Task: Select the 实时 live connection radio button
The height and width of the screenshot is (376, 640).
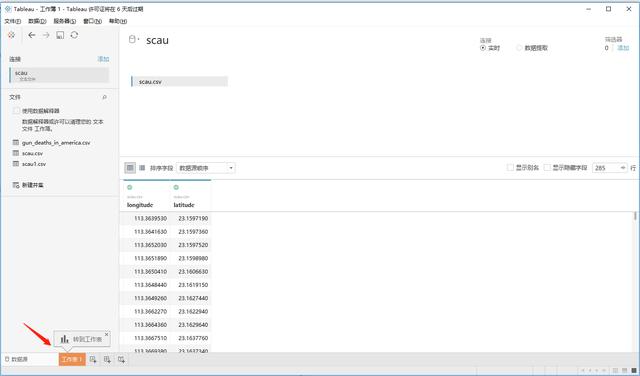Action: click(x=483, y=48)
